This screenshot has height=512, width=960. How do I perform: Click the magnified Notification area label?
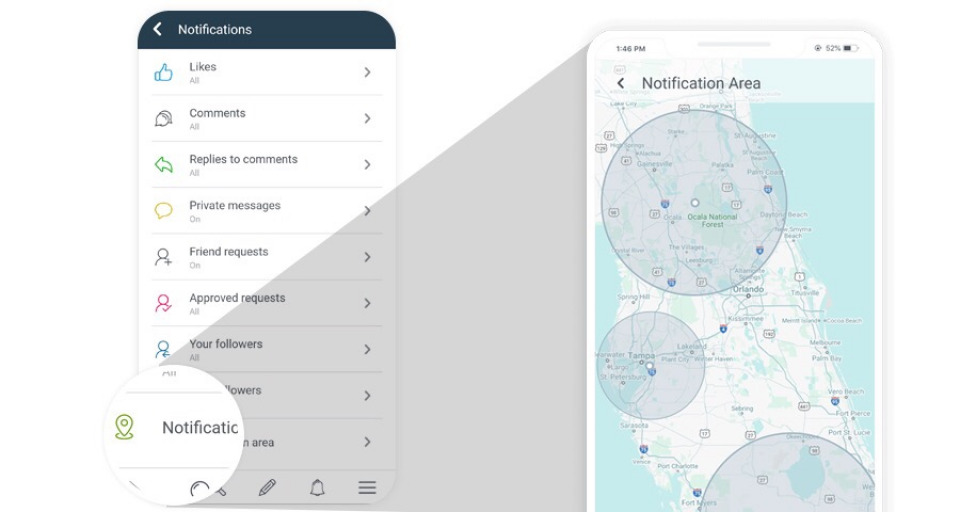[x=200, y=427]
